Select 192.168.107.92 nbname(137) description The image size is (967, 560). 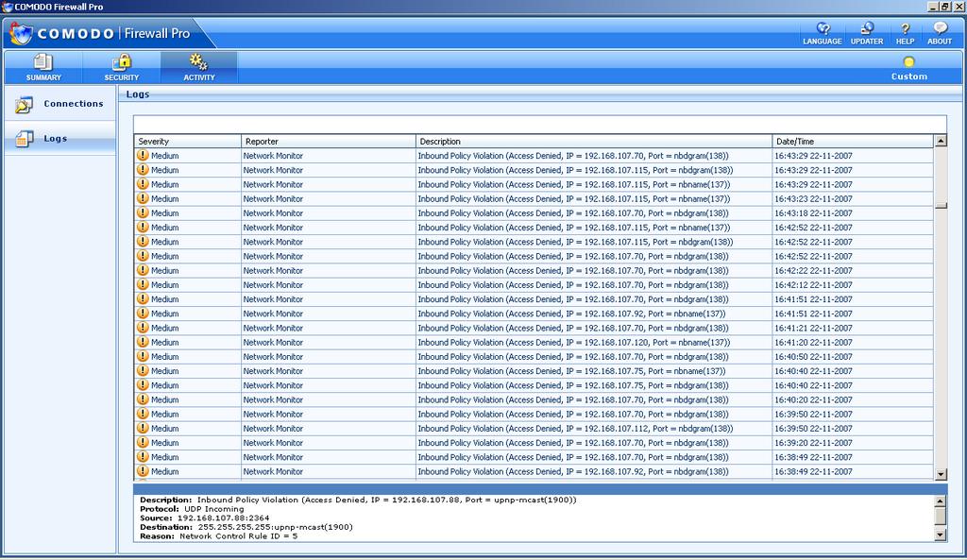(571, 314)
